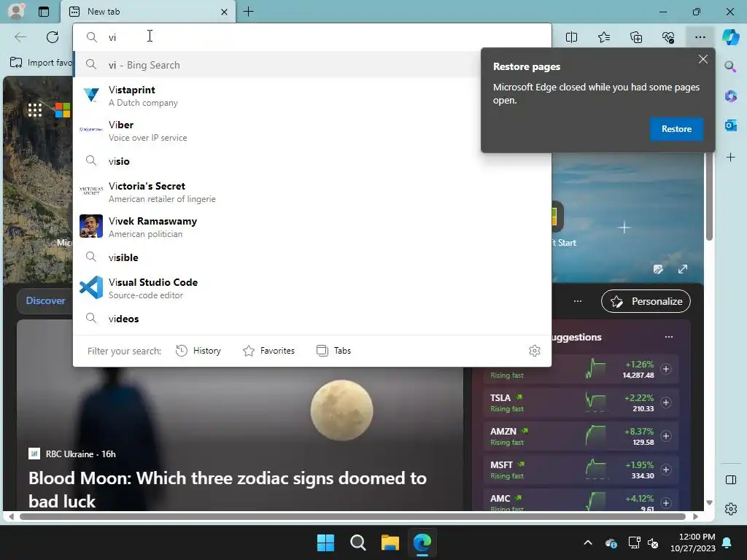Open the Copilot sidebar icon
The height and width of the screenshot is (560, 747).
pos(730,37)
